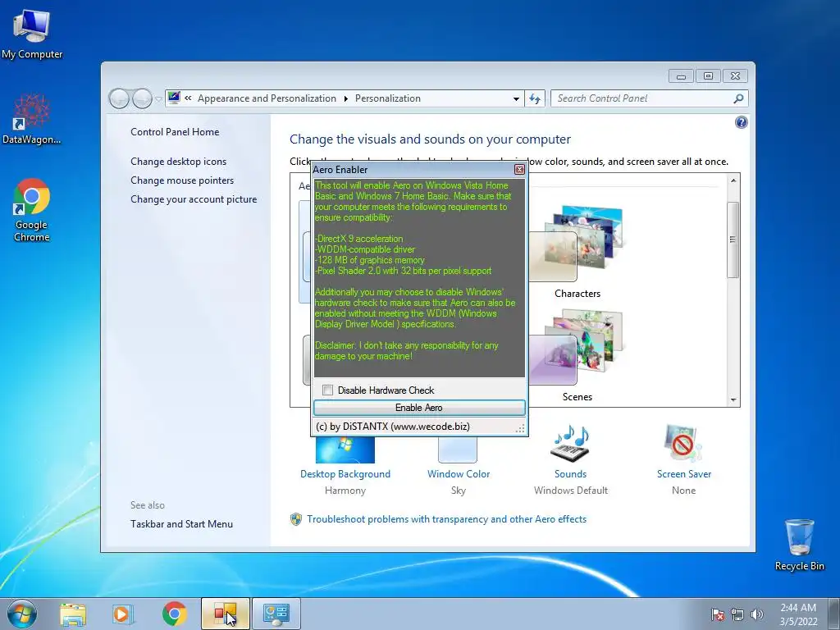Open Change desktop icons link
The height and width of the screenshot is (630, 840).
pyautogui.click(x=178, y=162)
